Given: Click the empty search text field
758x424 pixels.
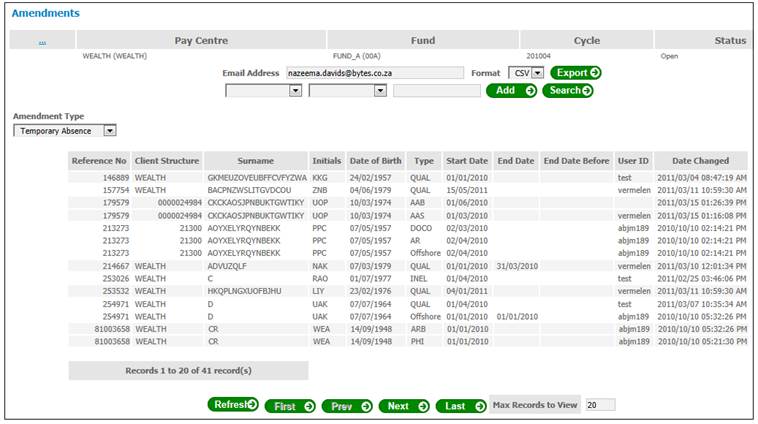Looking at the screenshot, I should pyautogui.click(x=437, y=90).
